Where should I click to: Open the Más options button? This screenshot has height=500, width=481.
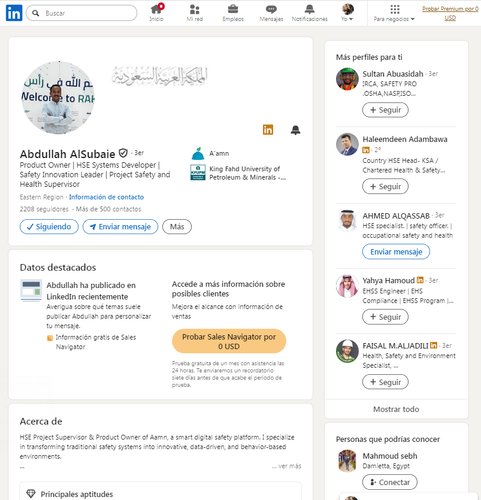point(177,227)
